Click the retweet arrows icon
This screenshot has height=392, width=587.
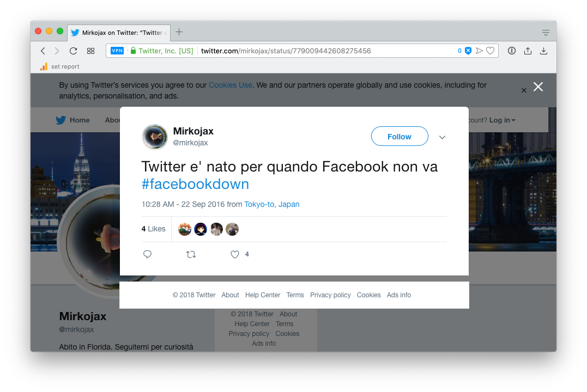coord(191,254)
